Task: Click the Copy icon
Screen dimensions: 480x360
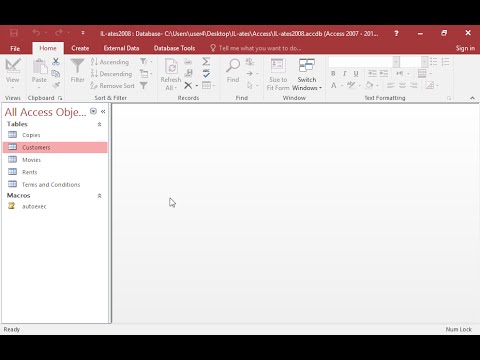Action: click(x=56, y=73)
